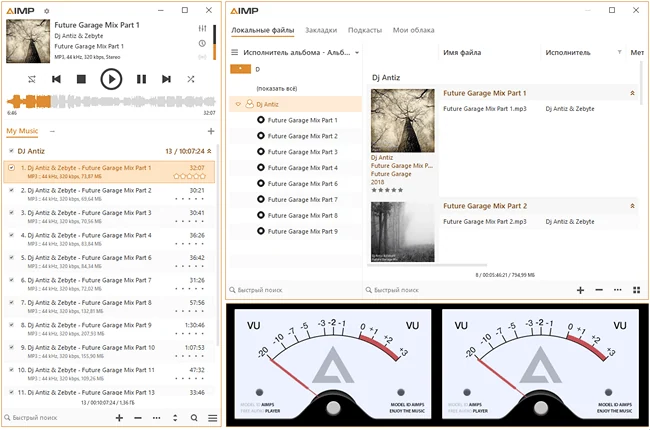Image resolution: width=650 pixels, height=430 pixels.
Task: Collapse the DJ Antiz playlist group
Action: (x=209, y=151)
